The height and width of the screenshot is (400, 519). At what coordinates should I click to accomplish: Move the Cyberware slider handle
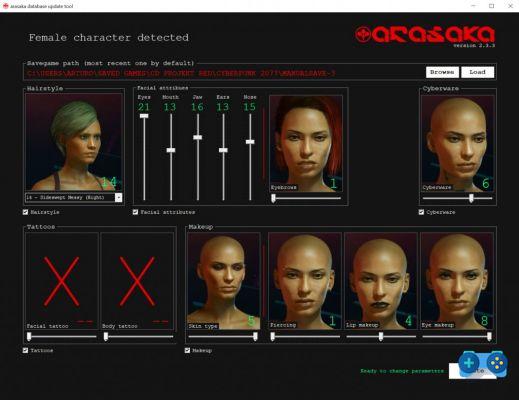tap(471, 198)
